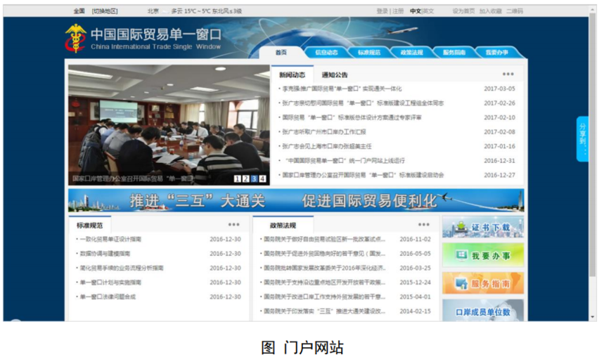The height and width of the screenshot is (364, 604).
Task: Open the 口岸成员单位数 tile
Action: [482, 311]
